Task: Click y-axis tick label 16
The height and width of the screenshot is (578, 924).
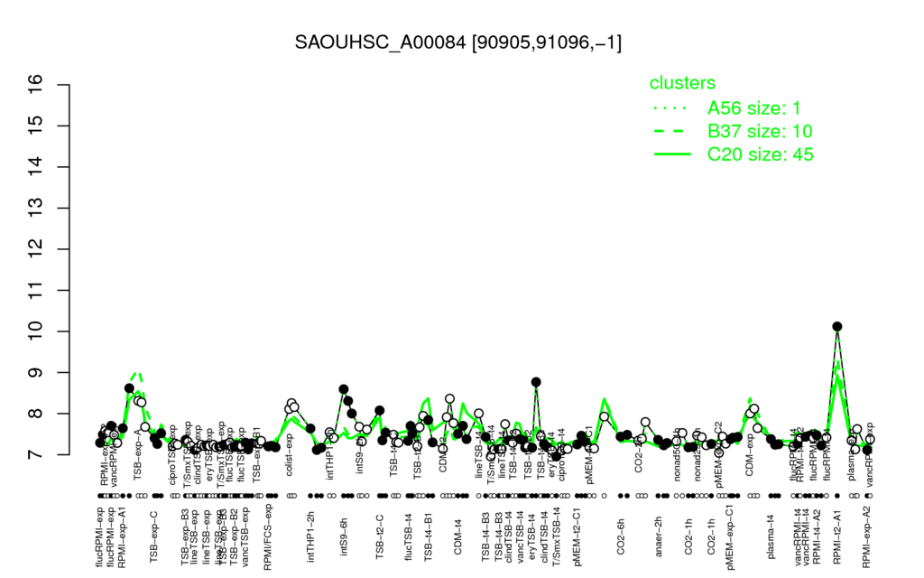Action: point(35,85)
